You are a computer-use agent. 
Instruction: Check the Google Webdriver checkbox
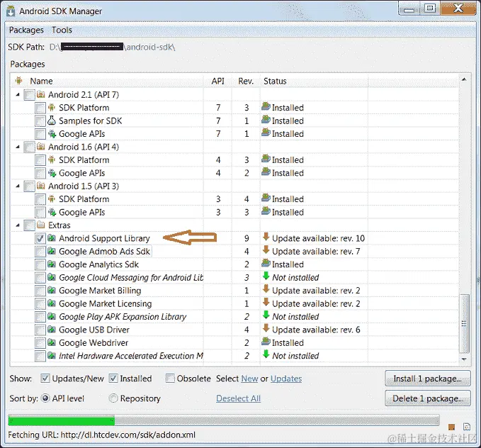pyautogui.click(x=40, y=342)
